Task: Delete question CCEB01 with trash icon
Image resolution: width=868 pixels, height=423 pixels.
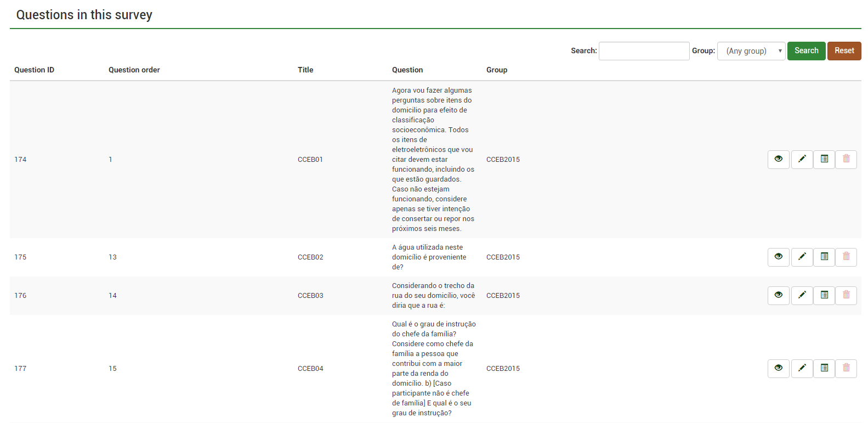Action: [846, 159]
